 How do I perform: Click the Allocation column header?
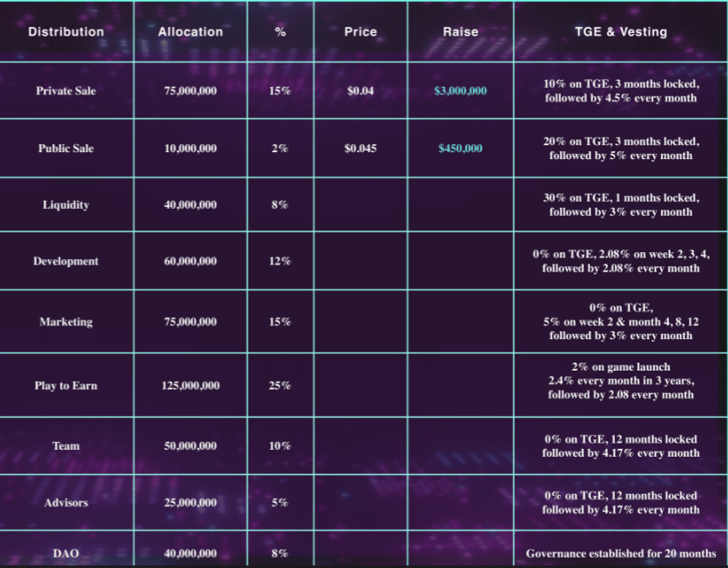pos(190,32)
